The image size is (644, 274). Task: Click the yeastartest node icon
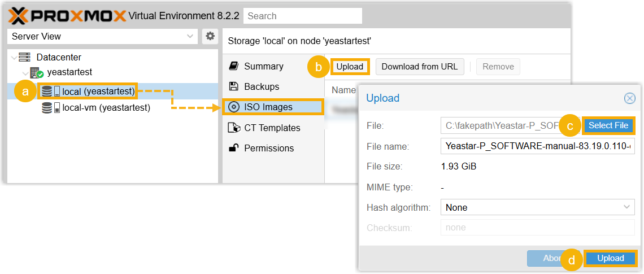coord(37,72)
